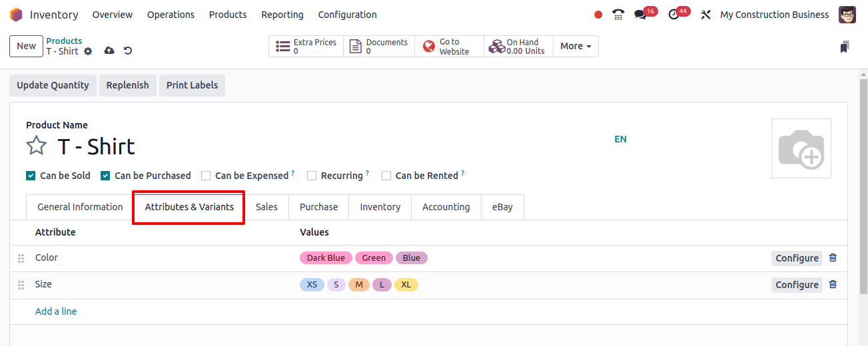Viewport: 868px width, 346px height.
Task: Open the On Hand 0.00 Units button
Action: (x=518, y=46)
